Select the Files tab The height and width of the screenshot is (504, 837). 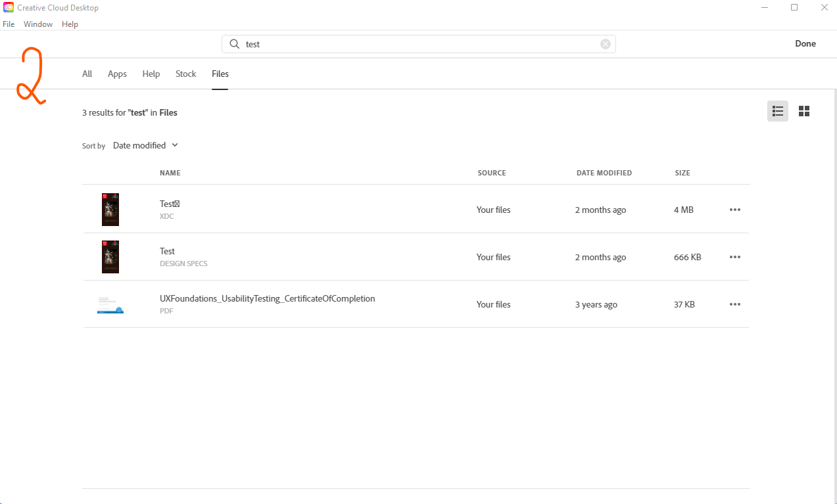(x=220, y=74)
